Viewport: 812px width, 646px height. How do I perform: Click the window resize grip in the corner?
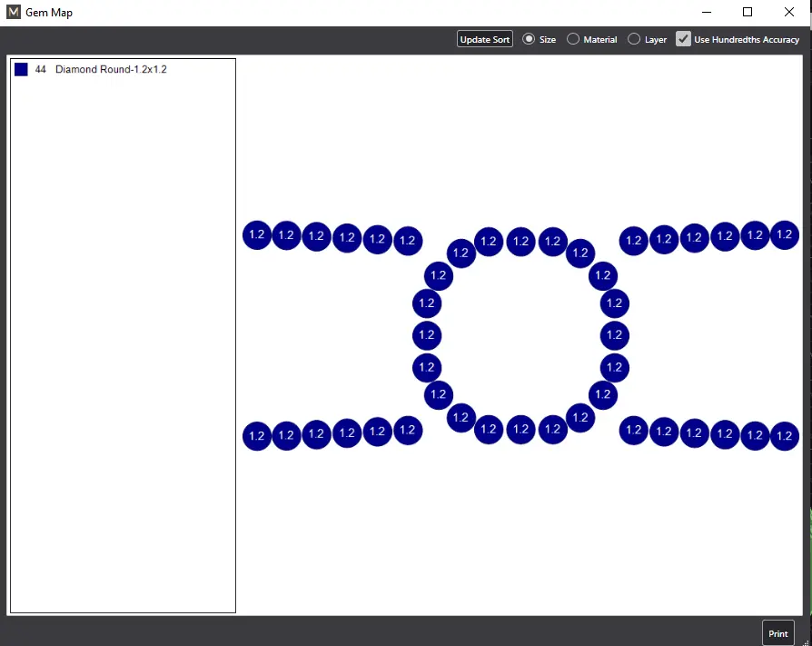tap(806, 640)
